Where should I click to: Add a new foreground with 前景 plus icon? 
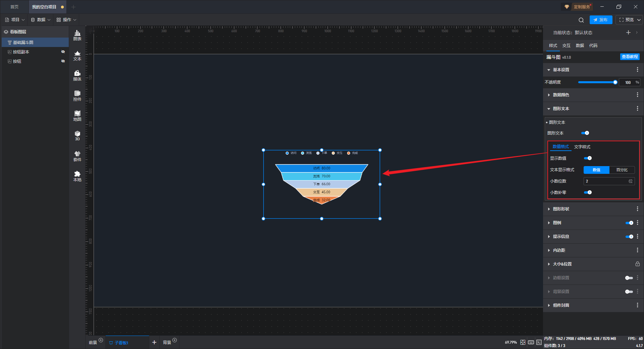click(x=101, y=340)
